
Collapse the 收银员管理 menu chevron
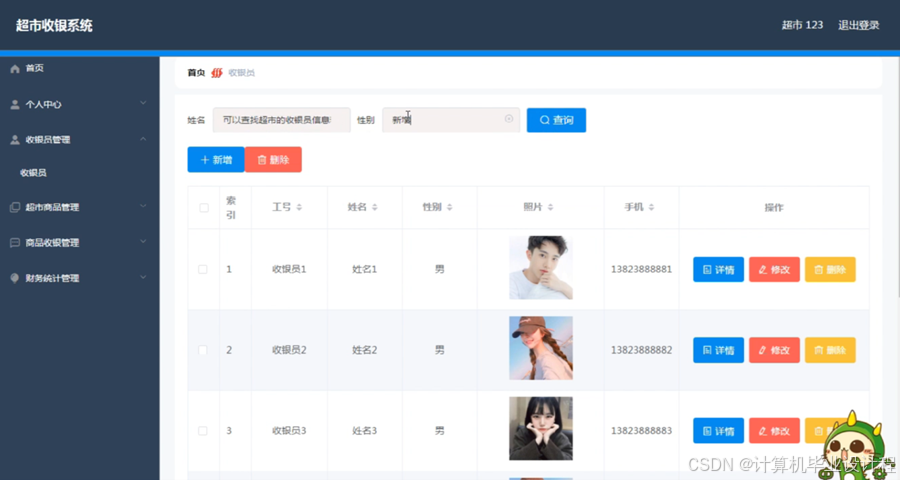click(143, 139)
